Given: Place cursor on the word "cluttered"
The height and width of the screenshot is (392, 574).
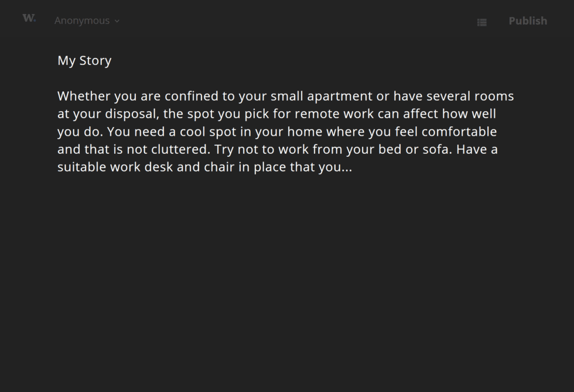Looking at the screenshot, I should coord(180,150).
